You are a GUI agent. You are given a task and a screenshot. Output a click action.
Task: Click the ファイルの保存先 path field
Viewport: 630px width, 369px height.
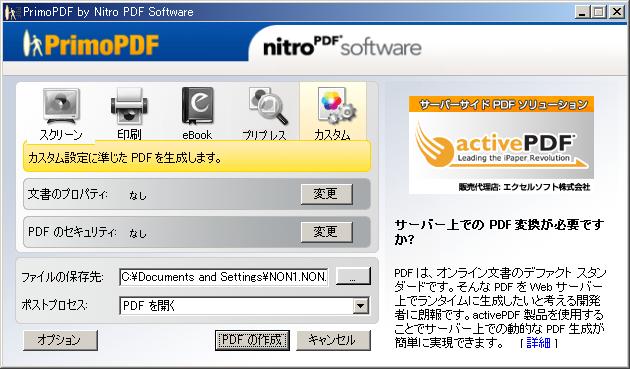pos(224,277)
